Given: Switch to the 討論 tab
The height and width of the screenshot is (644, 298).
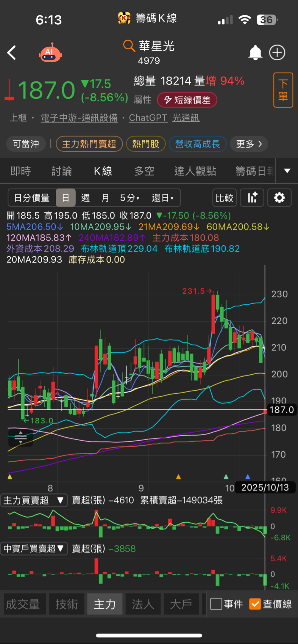Looking at the screenshot, I should [x=62, y=171].
